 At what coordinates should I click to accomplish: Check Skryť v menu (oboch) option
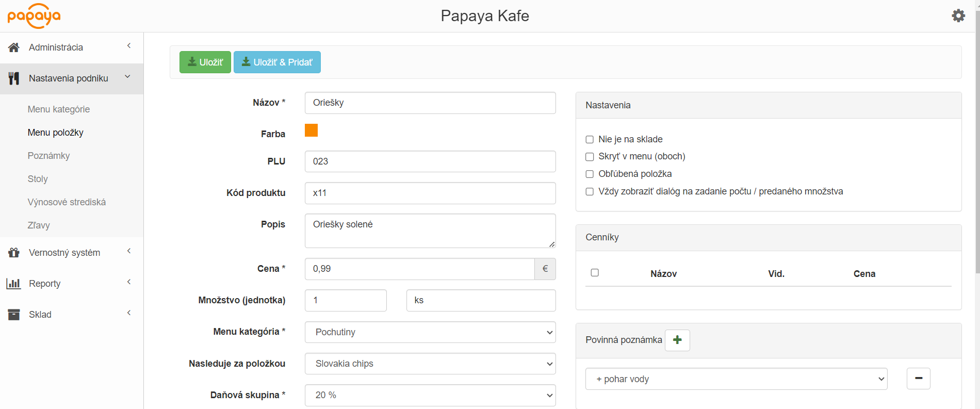[590, 157]
